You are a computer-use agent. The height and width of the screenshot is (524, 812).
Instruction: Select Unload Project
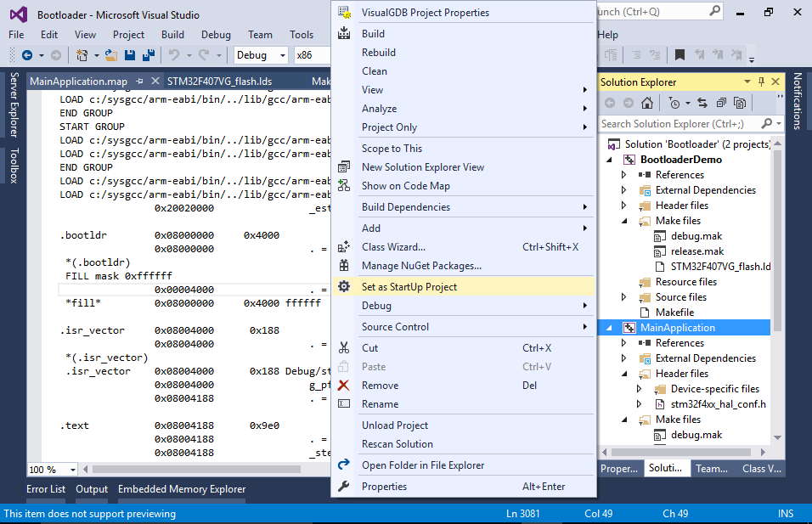click(463, 425)
